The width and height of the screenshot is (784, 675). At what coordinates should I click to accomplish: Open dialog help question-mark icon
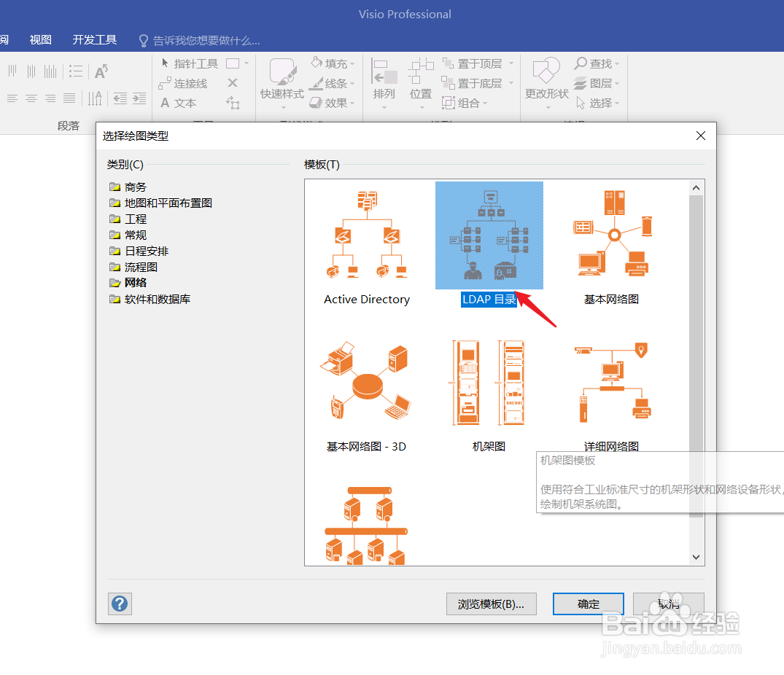coord(120,604)
